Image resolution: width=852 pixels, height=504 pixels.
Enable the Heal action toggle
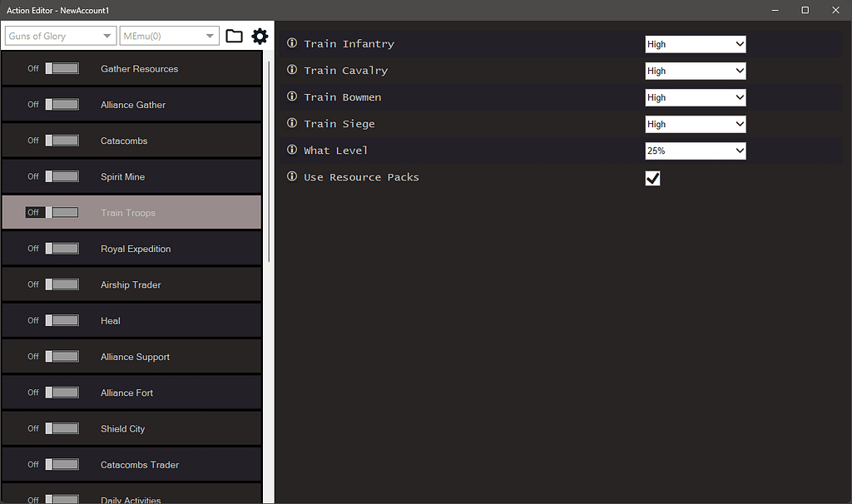pos(62,320)
